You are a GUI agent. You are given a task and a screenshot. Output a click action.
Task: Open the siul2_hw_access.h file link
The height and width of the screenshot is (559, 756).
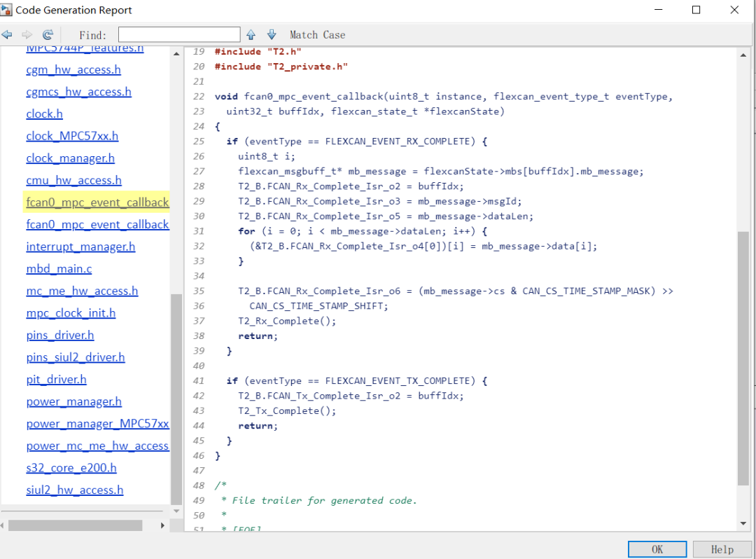[x=75, y=490]
